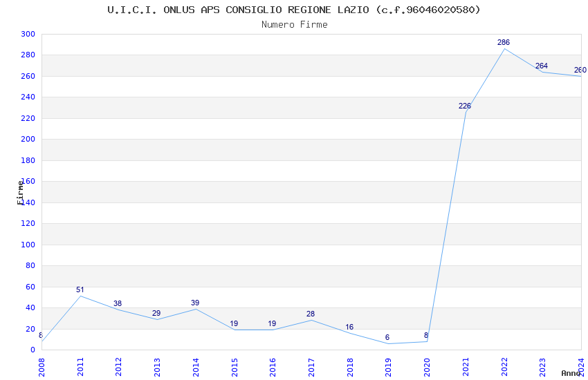
Task: Click the data label 51 for 2011
Action: coord(80,289)
